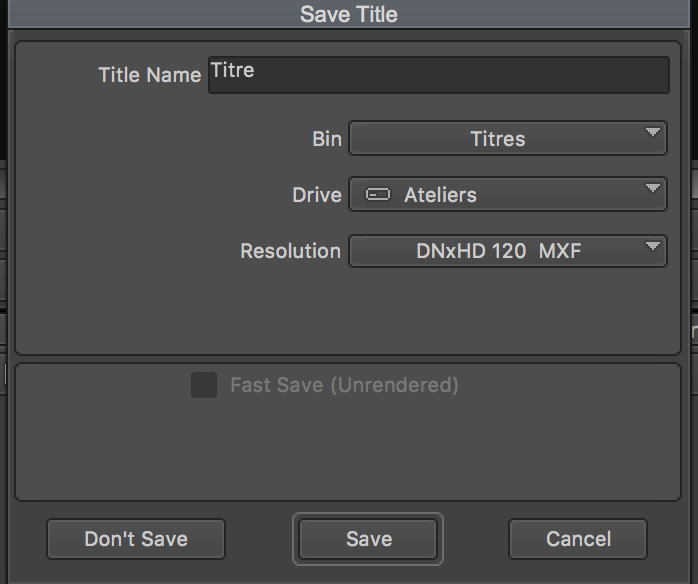Screen dimensions: 698x584
Task: Click the drive icon beside Ateliers
Action: [377, 195]
